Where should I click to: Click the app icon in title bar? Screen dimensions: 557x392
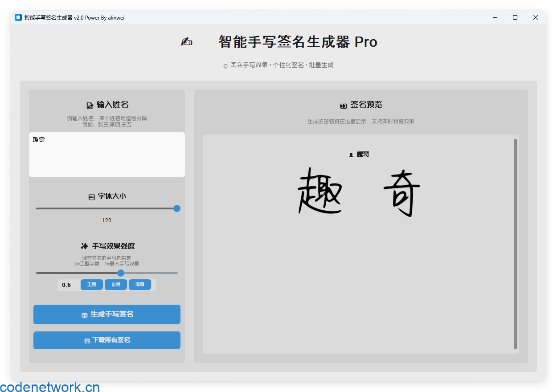[x=18, y=17]
